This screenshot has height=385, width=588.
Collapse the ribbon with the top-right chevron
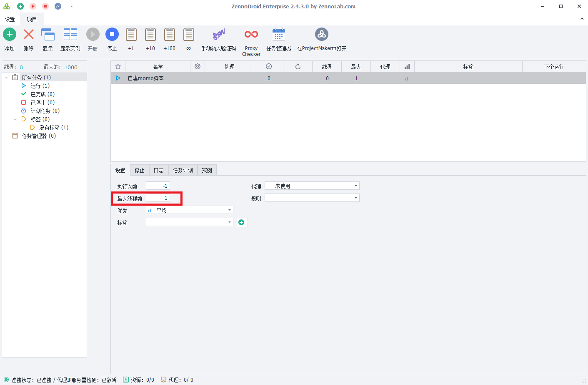(582, 19)
